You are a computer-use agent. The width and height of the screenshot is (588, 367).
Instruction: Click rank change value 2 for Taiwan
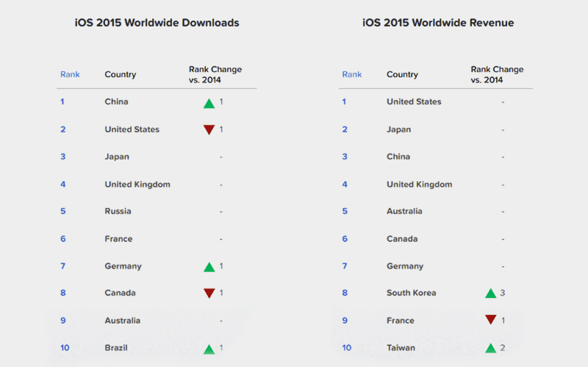[x=503, y=348]
